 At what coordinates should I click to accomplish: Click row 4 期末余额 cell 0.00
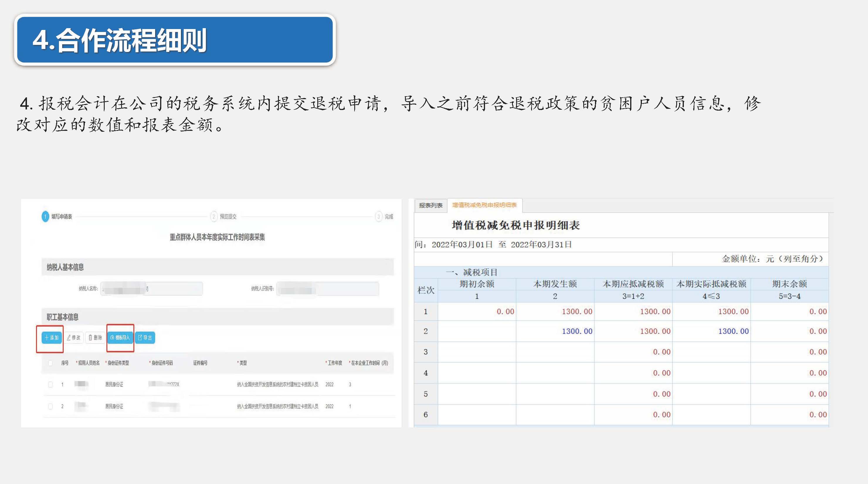[789, 373]
